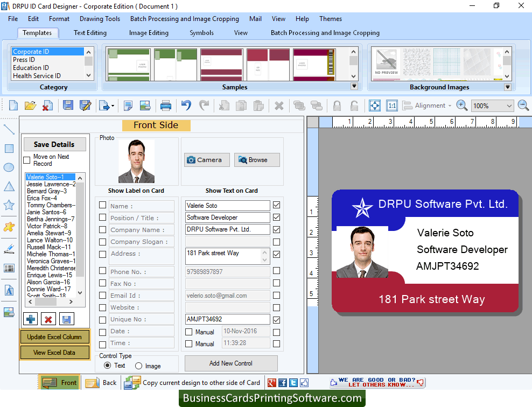Enable the Company Slogan label checkbox
This screenshot has width=532, height=407.
(x=102, y=242)
